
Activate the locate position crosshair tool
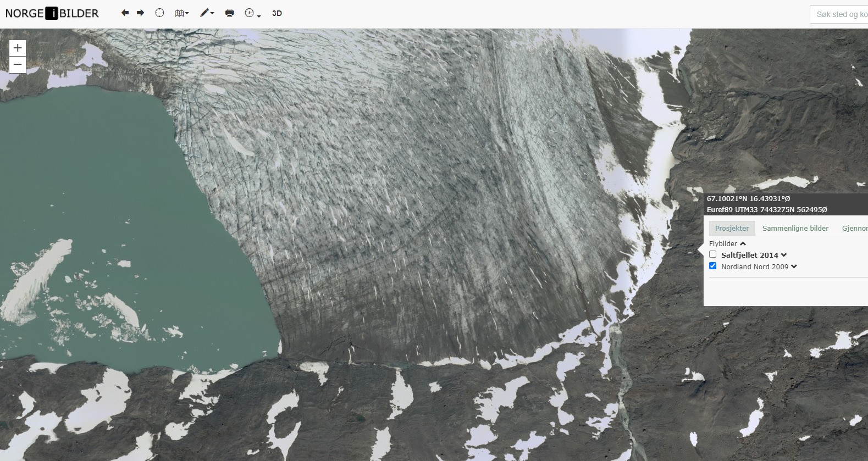[x=159, y=13]
